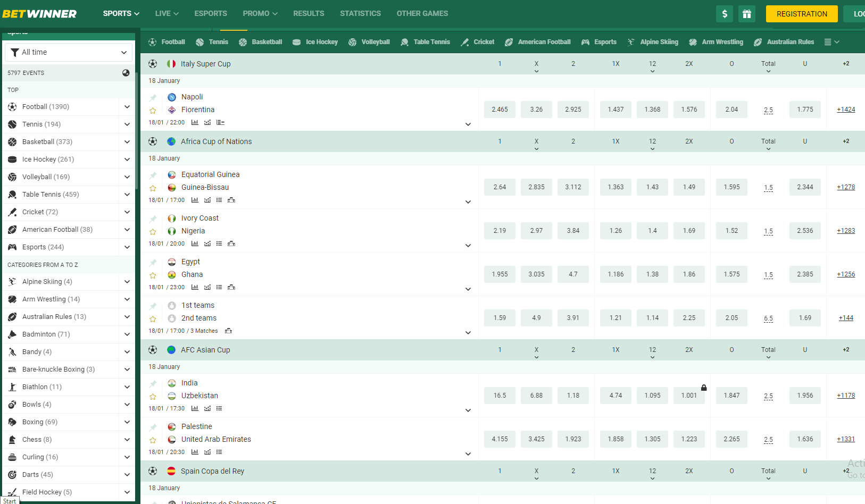Click Tennis icon in the sports bar
The image size is (865, 504).
coord(200,42)
